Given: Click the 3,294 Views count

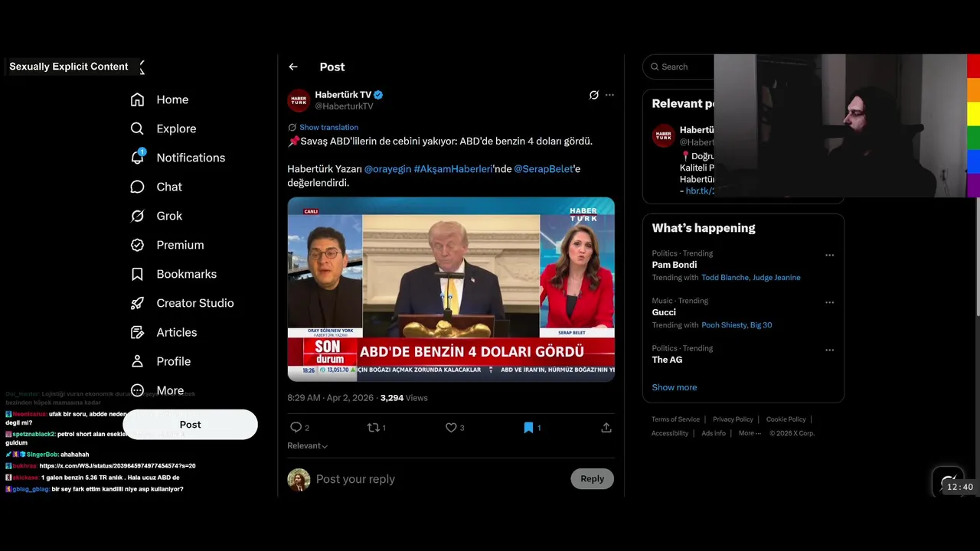Looking at the screenshot, I should click(x=403, y=398).
